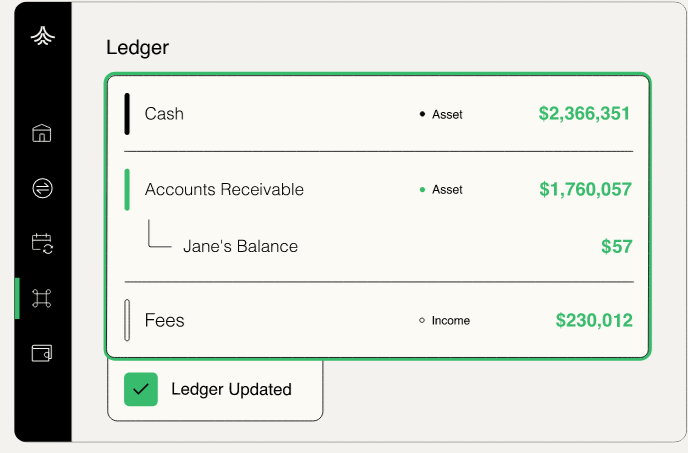Open the wallet sidebar icon
The image size is (688, 453).
point(42,353)
